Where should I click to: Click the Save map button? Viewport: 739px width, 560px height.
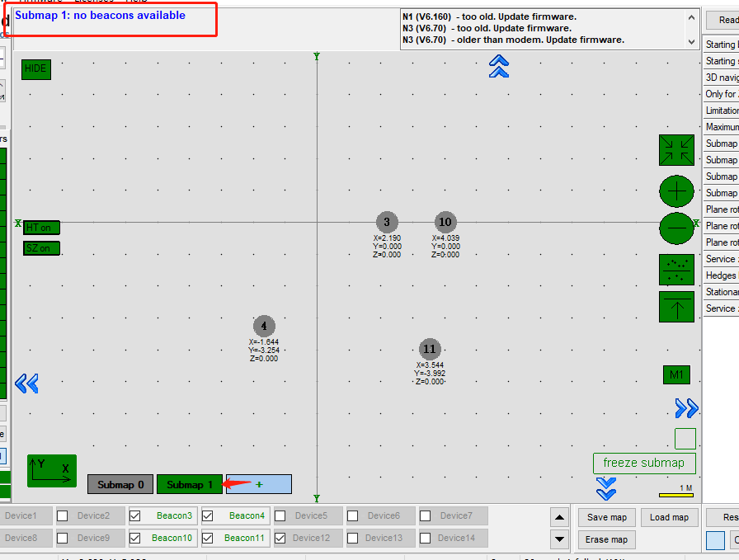tap(607, 517)
